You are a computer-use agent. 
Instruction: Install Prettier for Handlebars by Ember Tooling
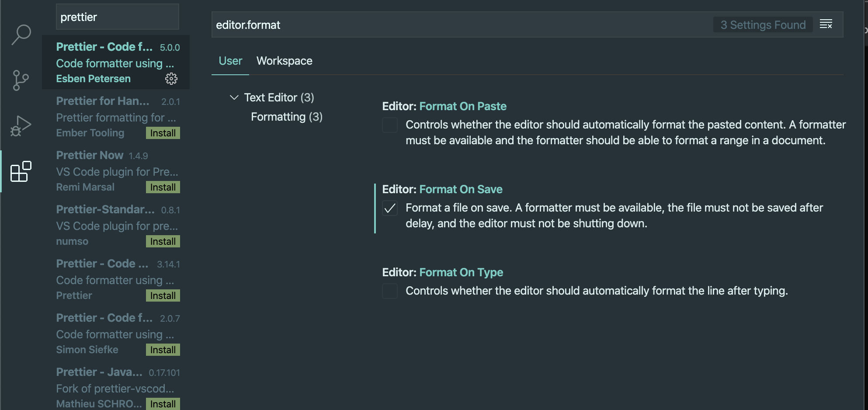[163, 133]
